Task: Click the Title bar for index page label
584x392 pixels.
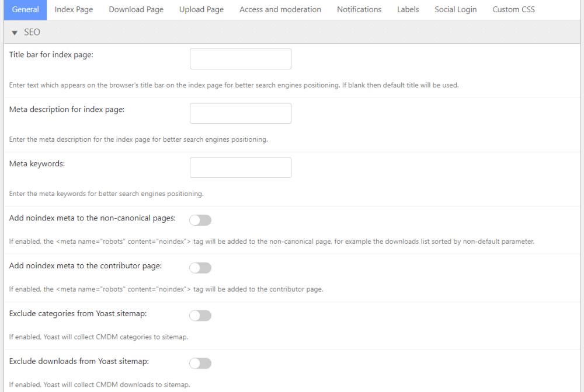Action: [51, 55]
